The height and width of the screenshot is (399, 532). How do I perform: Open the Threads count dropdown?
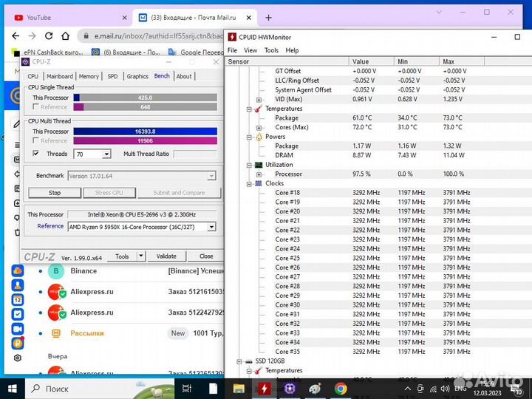click(106, 154)
